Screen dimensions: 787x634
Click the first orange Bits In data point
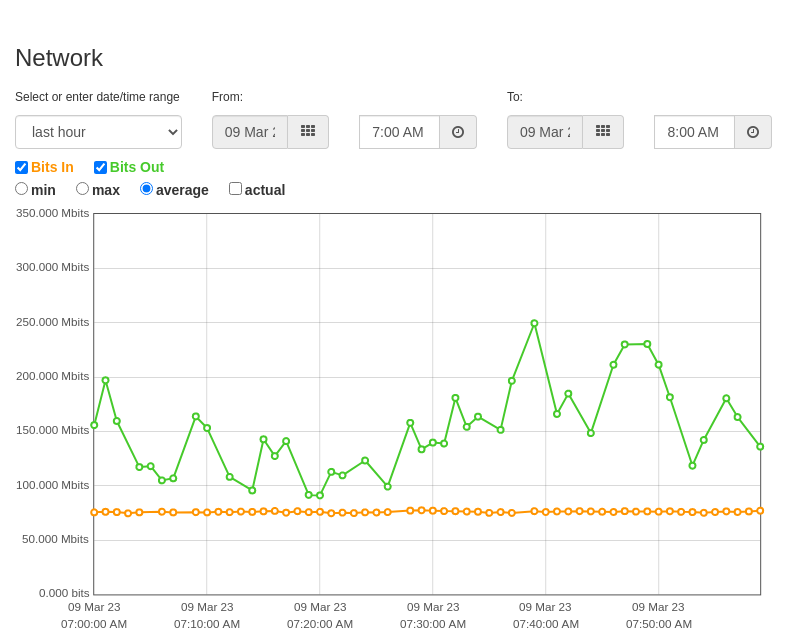(94, 513)
